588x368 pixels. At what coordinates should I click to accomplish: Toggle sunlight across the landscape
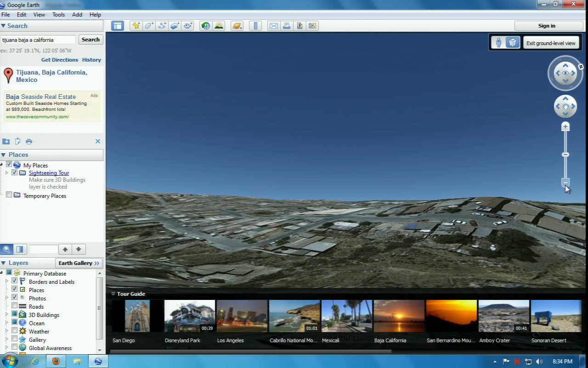click(x=219, y=26)
